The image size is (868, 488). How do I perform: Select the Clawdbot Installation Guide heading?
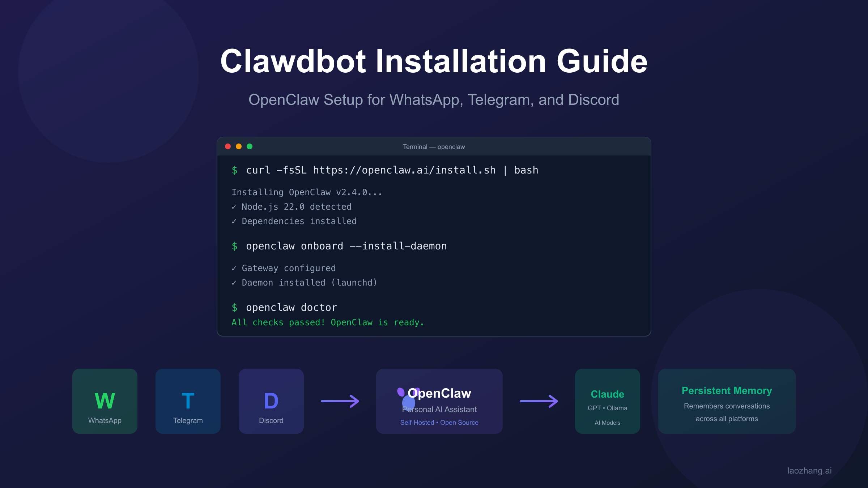click(434, 61)
